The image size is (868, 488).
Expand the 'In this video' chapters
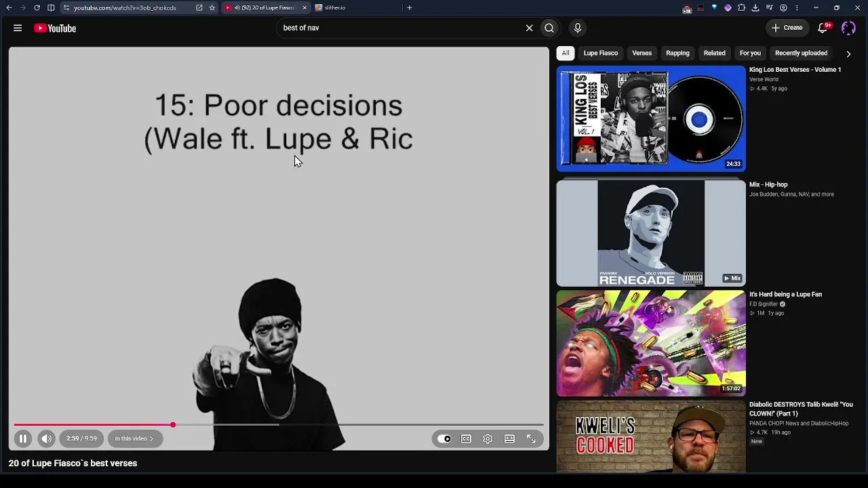[134, 439]
